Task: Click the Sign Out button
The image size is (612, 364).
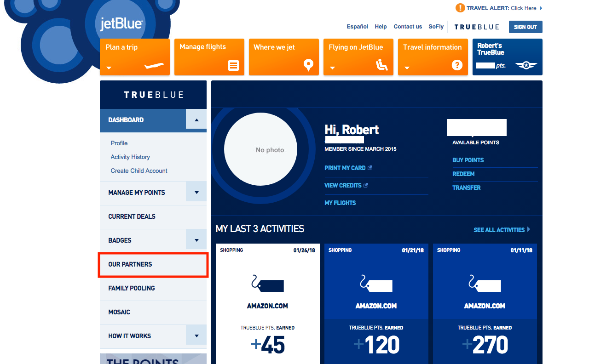Action: tap(525, 27)
